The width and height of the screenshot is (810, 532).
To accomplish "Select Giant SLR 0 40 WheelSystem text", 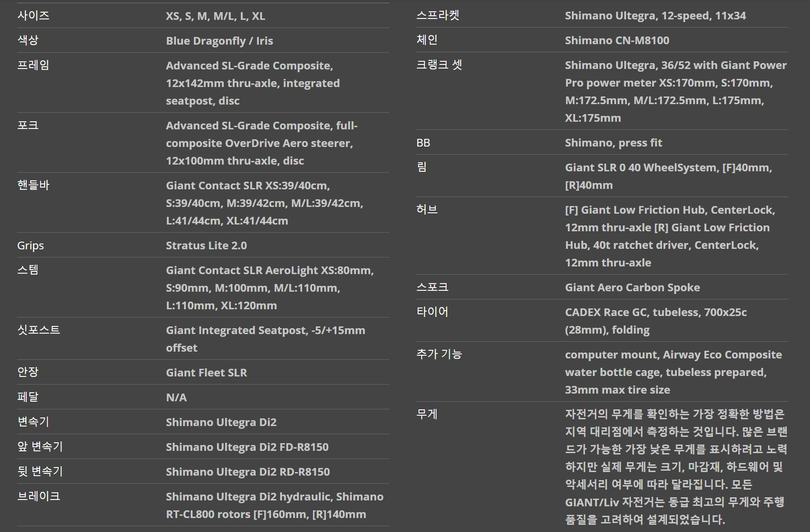I will (x=669, y=176).
